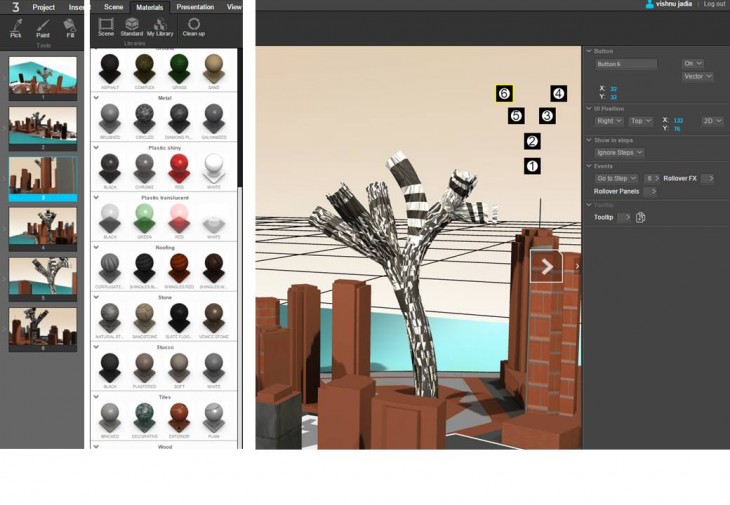Switch to the Presentation tab
The image size is (730, 505).
[195, 7]
